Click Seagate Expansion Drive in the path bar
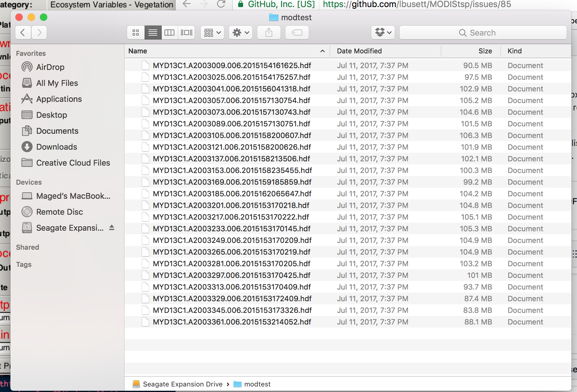The width and height of the screenshot is (577, 392). point(183,384)
